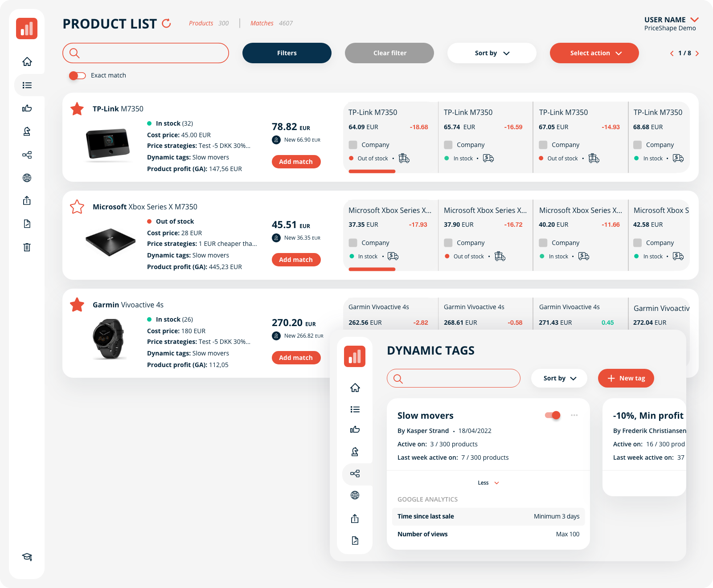Open the '-10%, Min profit' tag card
Image resolution: width=713 pixels, height=588 pixels.
(x=644, y=447)
